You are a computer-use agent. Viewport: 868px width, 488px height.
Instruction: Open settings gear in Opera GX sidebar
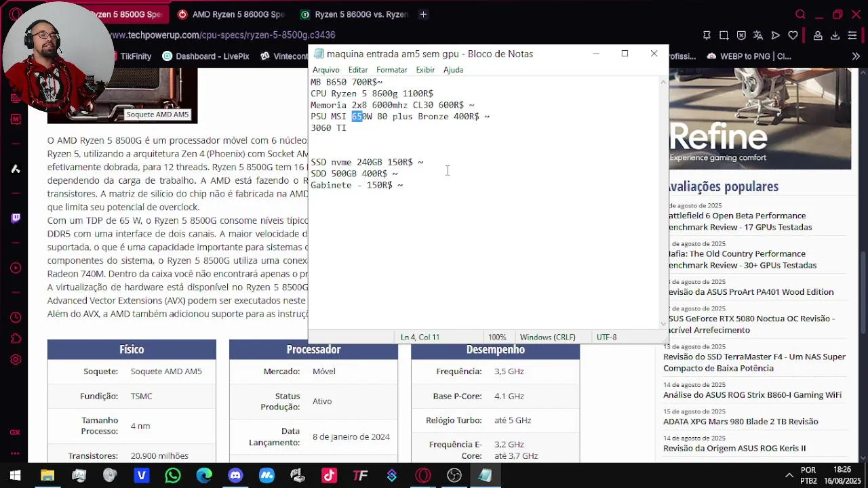(15, 360)
